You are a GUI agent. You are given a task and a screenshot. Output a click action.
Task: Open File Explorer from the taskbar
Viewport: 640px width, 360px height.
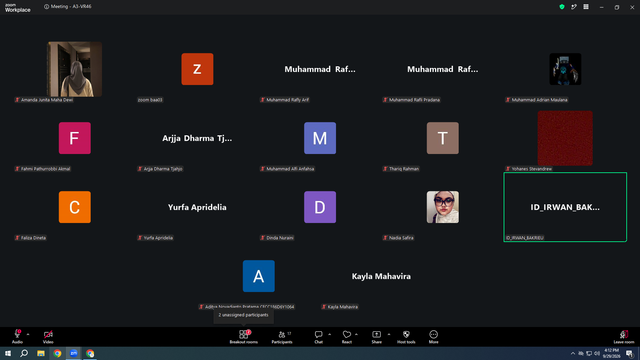coord(41,353)
